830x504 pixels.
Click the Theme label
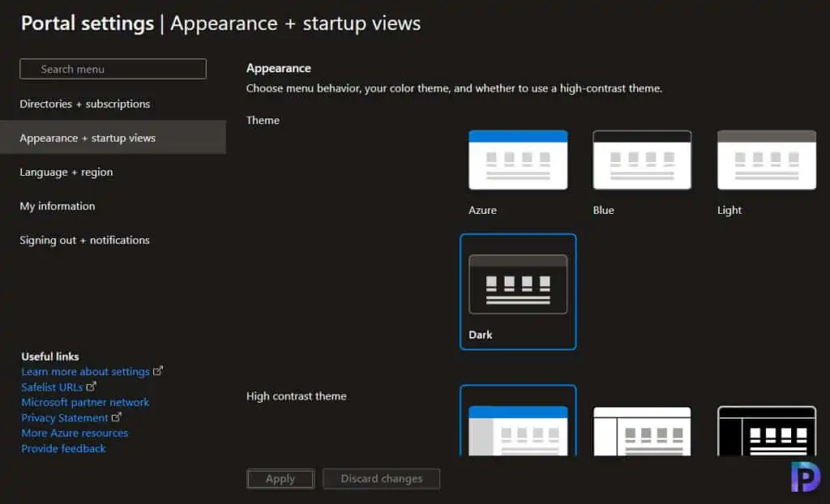[x=263, y=120]
